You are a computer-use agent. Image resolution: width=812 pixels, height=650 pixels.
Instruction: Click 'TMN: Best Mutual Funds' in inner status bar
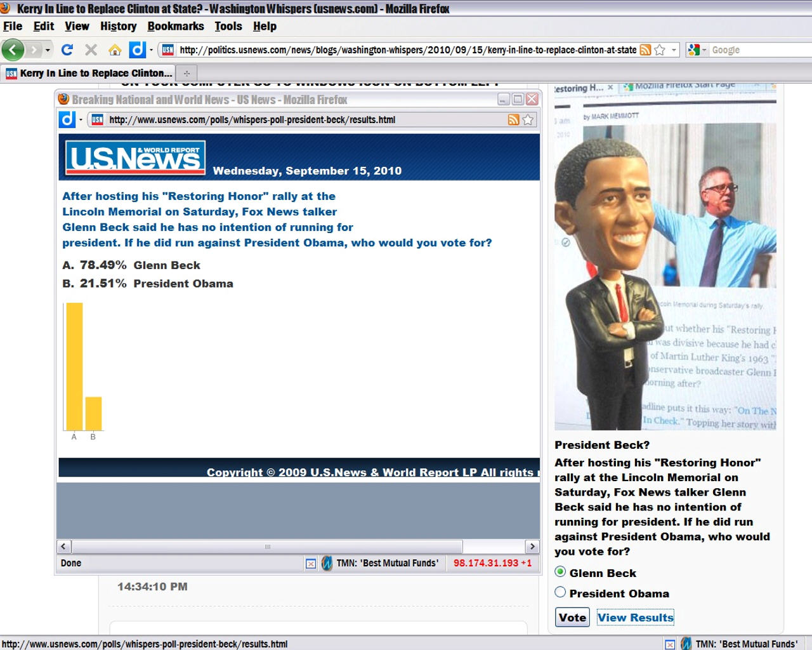(x=387, y=563)
